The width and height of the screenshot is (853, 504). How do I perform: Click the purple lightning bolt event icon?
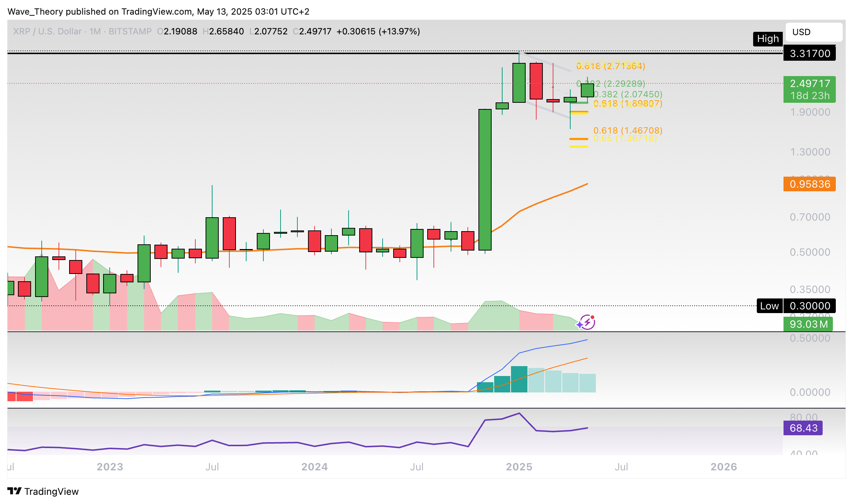588,322
